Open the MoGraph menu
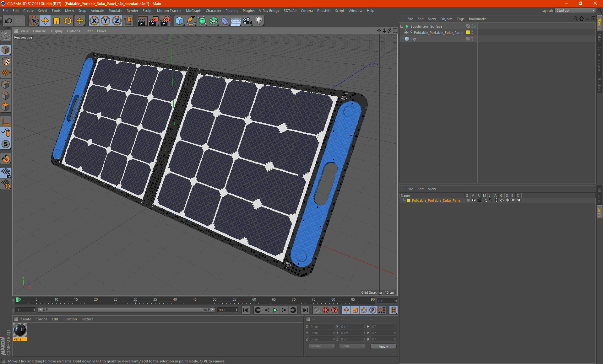The width and height of the screenshot is (603, 364). coord(193,11)
